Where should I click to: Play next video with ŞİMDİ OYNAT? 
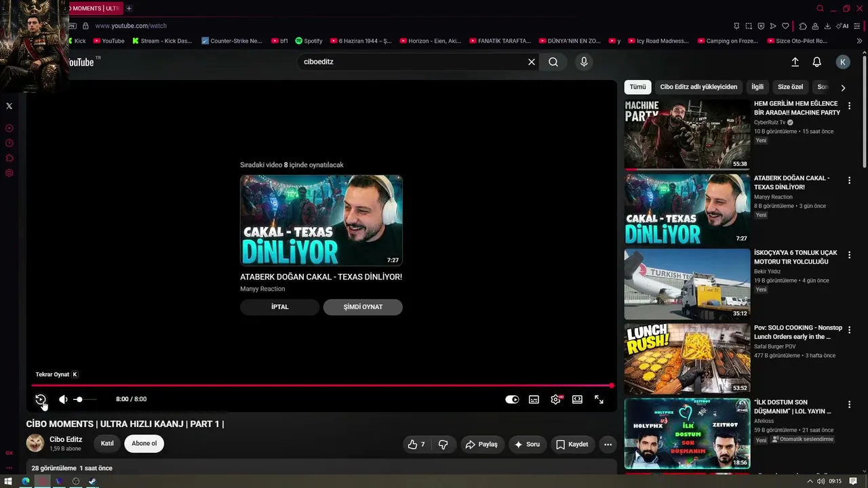point(363,307)
